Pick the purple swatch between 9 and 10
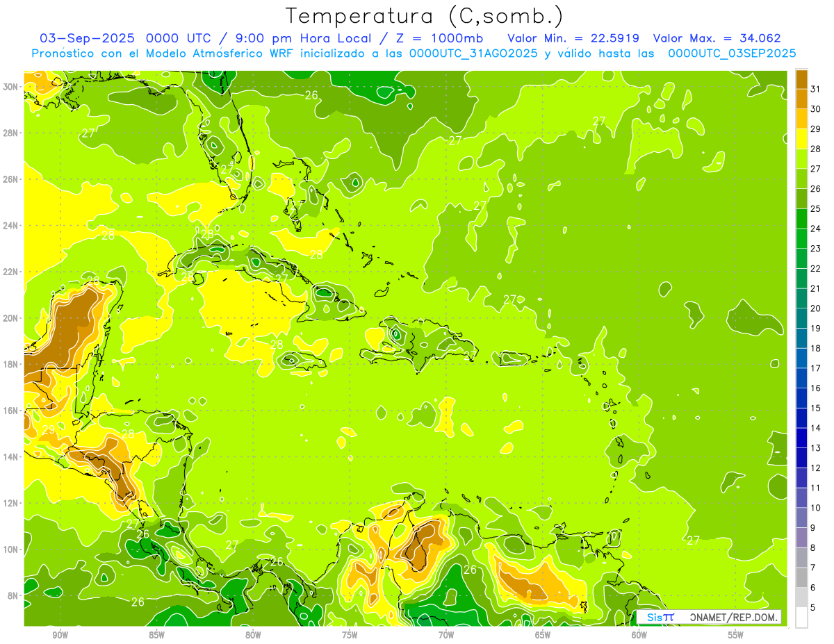 [801, 518]
